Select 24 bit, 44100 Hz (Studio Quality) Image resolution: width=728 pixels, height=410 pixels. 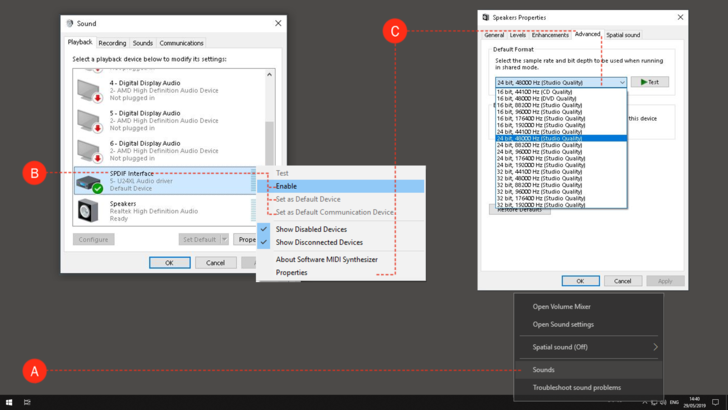(561, 132)
